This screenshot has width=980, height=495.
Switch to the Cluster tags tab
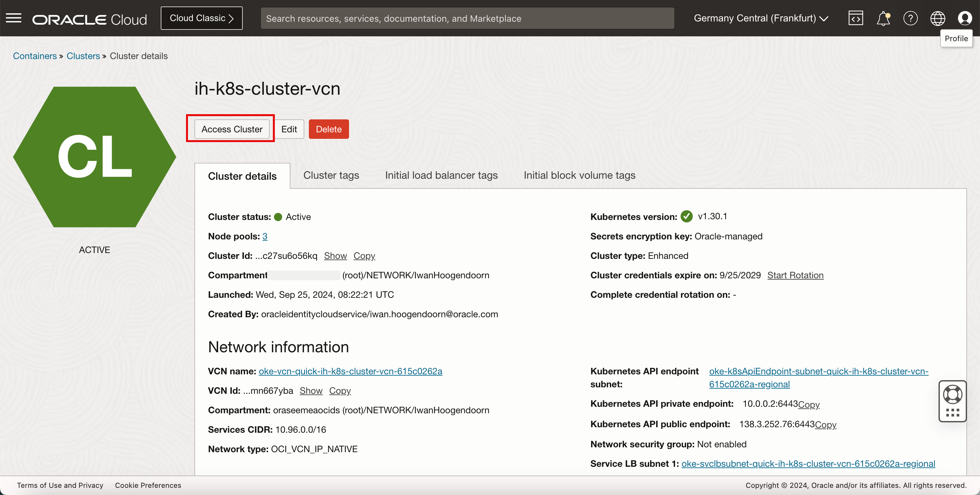tap(331, 175)
